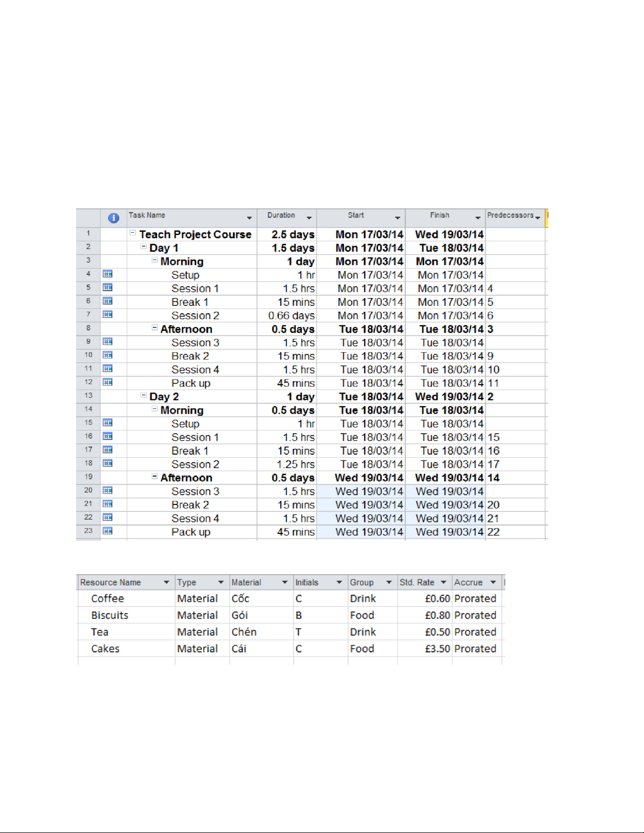Open the Resource Name column dropdown arrow
Screen dimensions: 644x833
167,582
